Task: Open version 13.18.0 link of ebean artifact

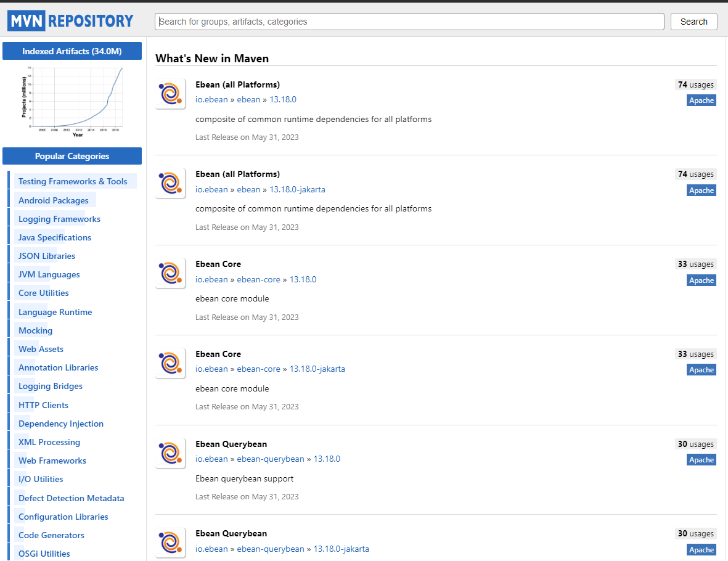Action: tap(283, 99)
